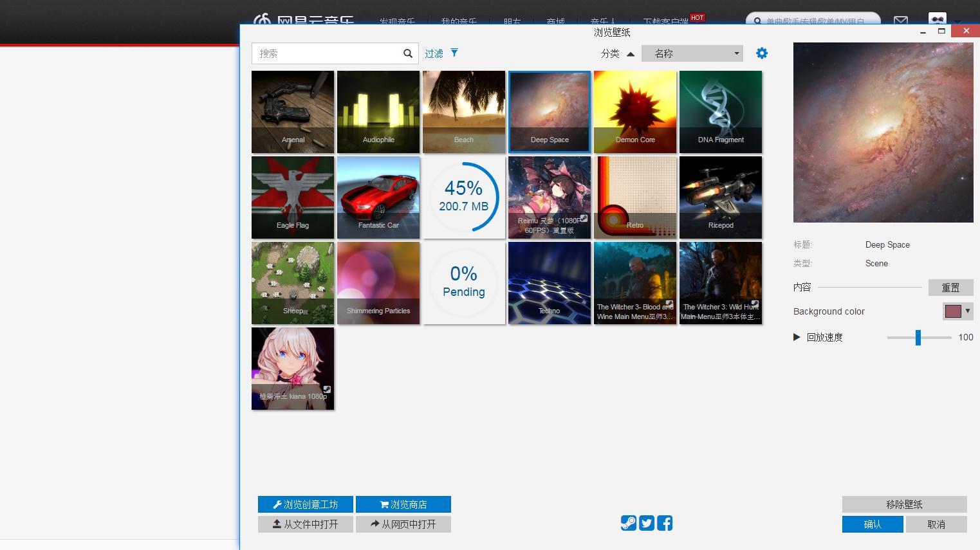Click the arrow icon on 从网页中打开

376,524
